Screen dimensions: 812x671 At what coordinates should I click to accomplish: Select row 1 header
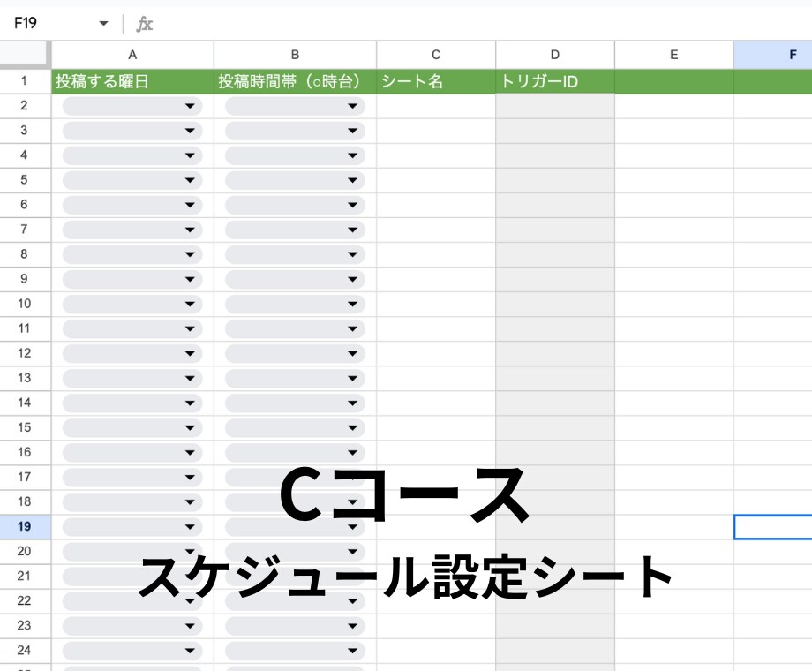click(x=25, y=81)
